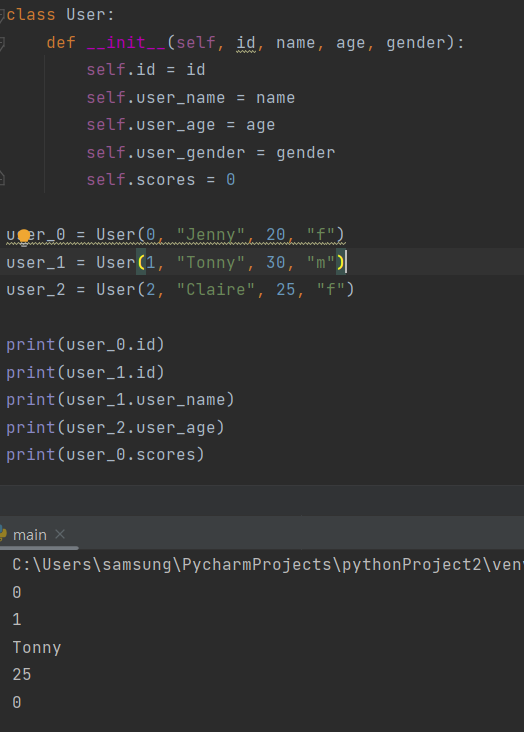Click the console output "25"
This screenshot has height=732, width=524.
click(x=22, y=675)
